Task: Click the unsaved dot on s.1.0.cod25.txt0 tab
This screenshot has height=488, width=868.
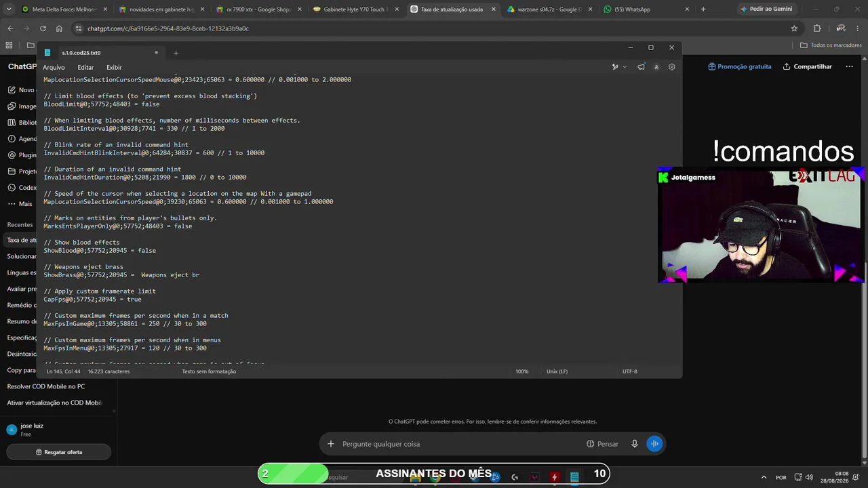Action: (156, 53)
